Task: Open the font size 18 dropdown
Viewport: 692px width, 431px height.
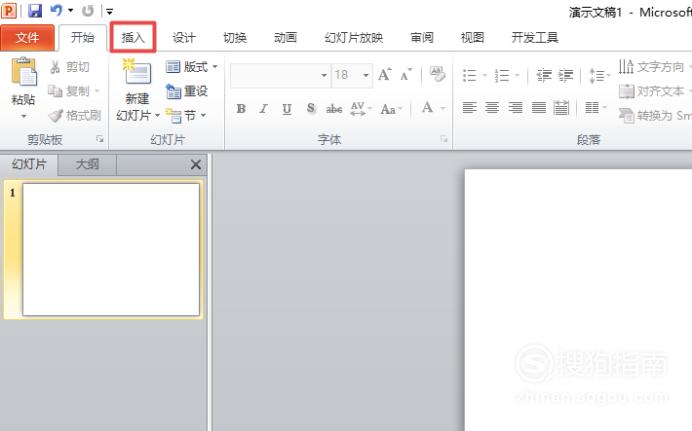Action: (x=366, y=75)
